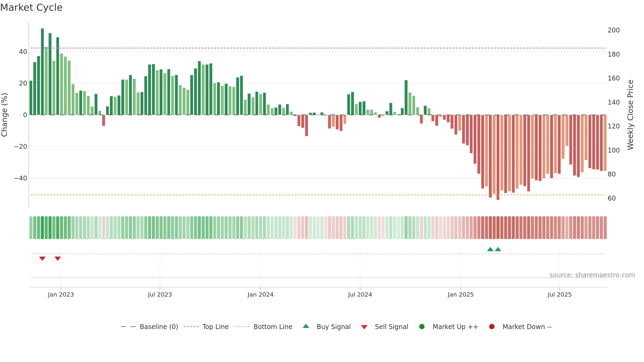
Task: Click the '200' right axis tick label
Action: click(614, 30)
